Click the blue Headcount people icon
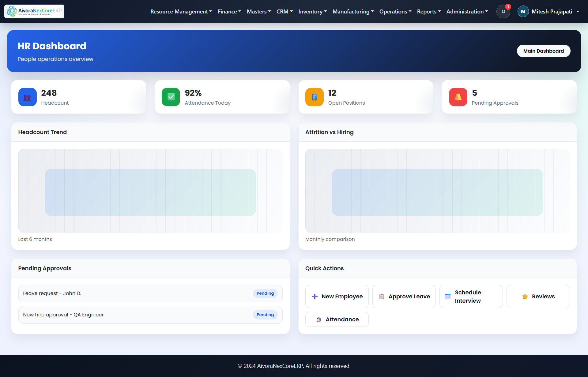 tap(27, 97)
